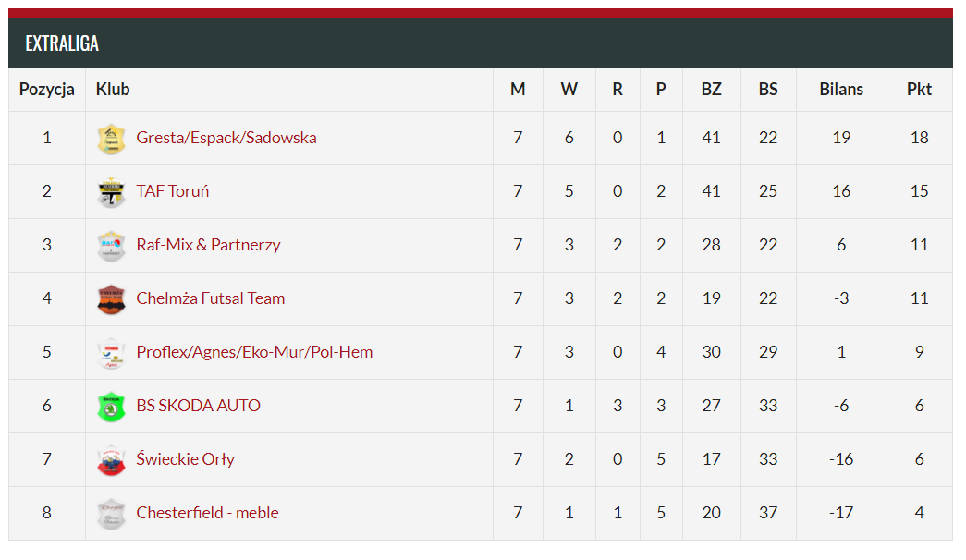Click the Proflex/Agnes/Eko-Mur/Pol-Hem logo
Image resolution: width=966 pixels, height=560 pixels.
[x=112, y=353]
